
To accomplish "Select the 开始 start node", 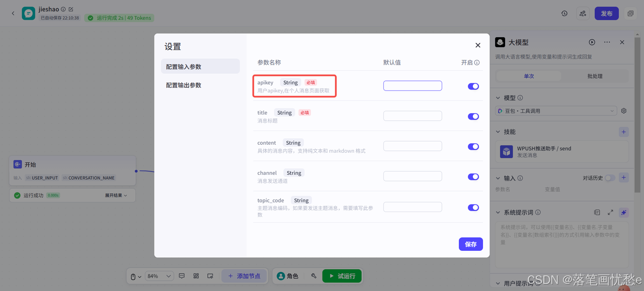I will click(x=72, y=170).
